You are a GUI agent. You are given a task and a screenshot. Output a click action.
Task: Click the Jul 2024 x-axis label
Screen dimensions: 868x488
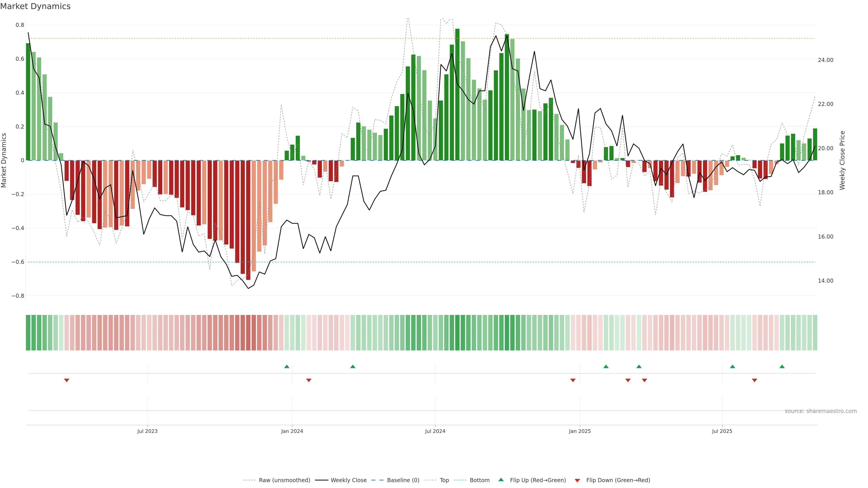click(435, 431)
